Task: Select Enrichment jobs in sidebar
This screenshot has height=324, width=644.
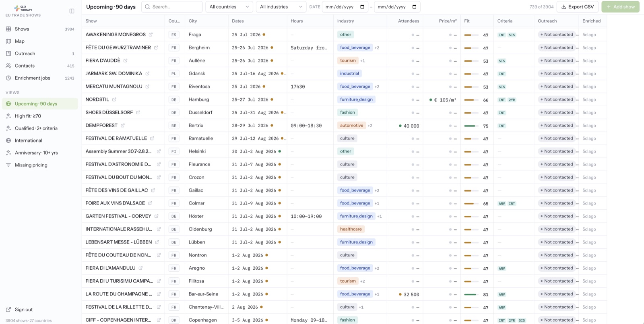Action: (32, 78)
